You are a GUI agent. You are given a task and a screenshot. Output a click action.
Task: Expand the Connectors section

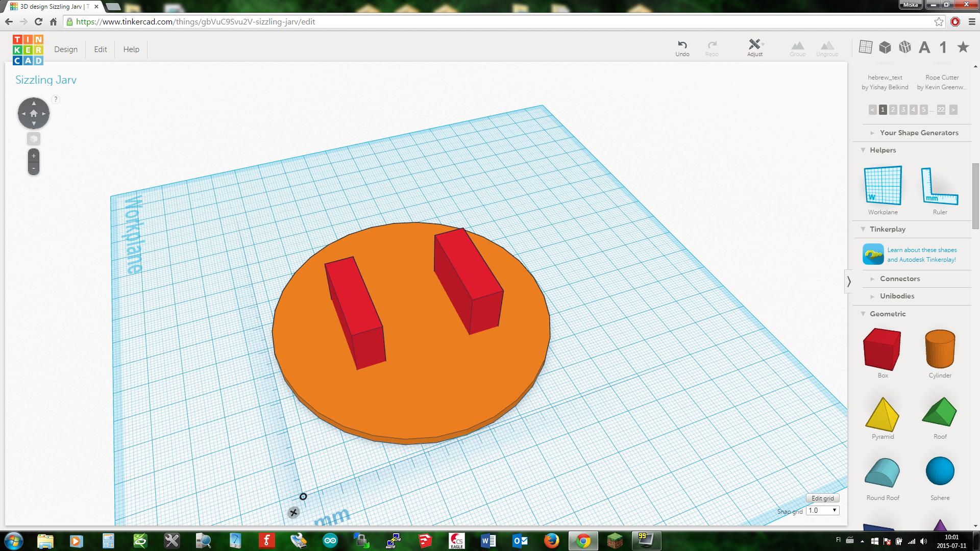click(899, 279)
